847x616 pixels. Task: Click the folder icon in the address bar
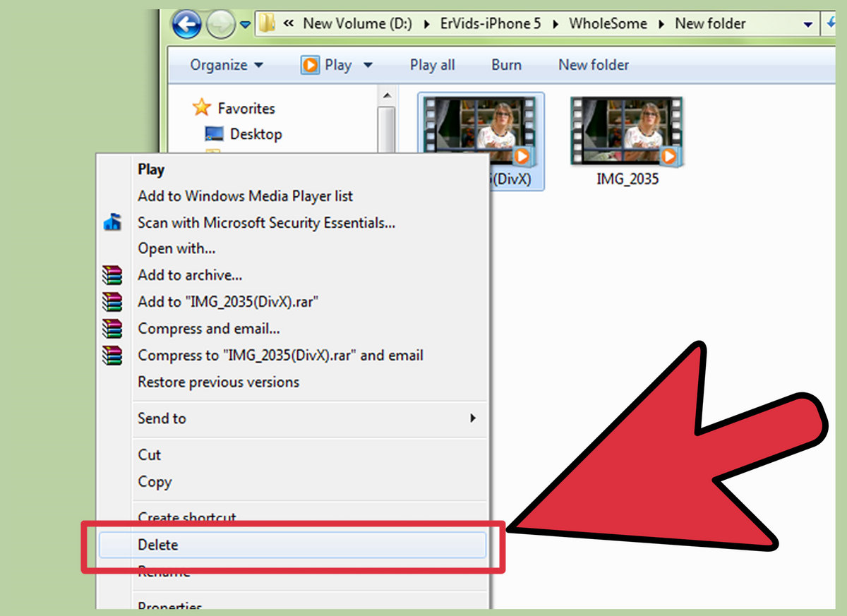pos(265,23)
